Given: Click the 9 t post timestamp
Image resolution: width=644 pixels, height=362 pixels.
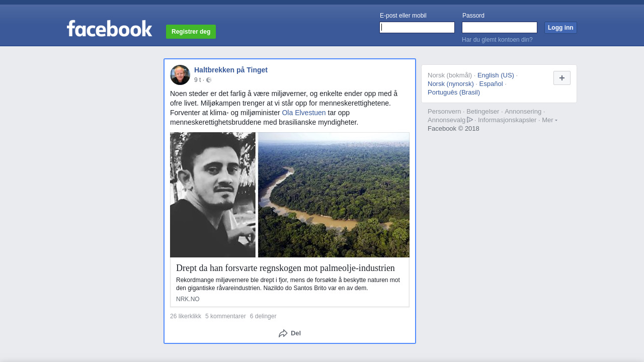Looking at the screenshot, I should point(197,80).
